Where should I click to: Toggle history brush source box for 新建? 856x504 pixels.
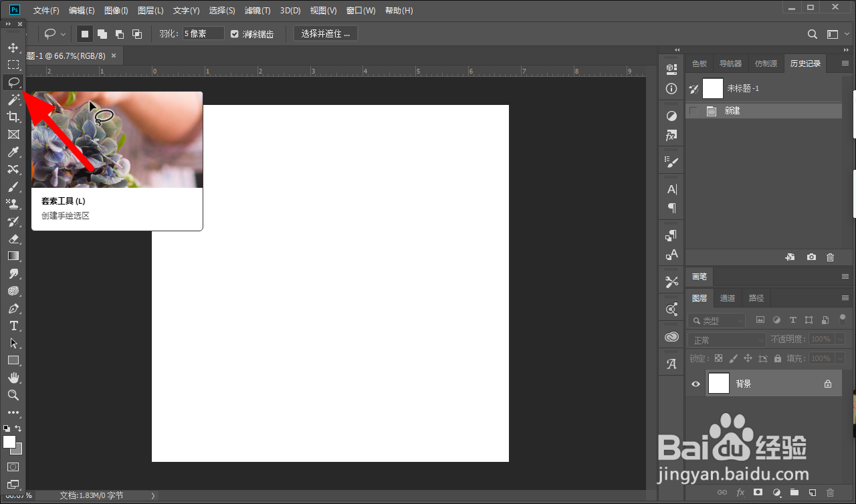693,111
